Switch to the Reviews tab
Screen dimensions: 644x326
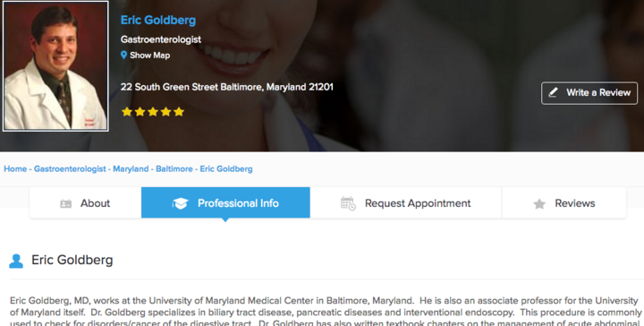563,202
